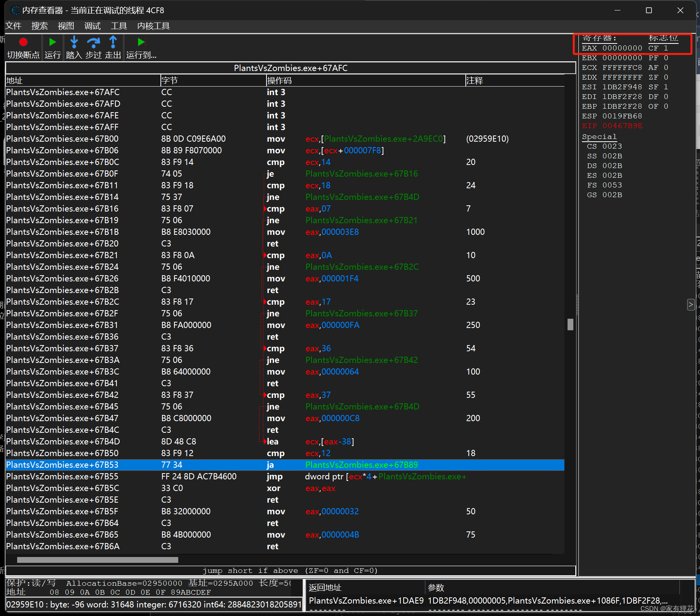Open the 工具 menu
This screenshot has height=616, width=700.
(x=119, y=26)
